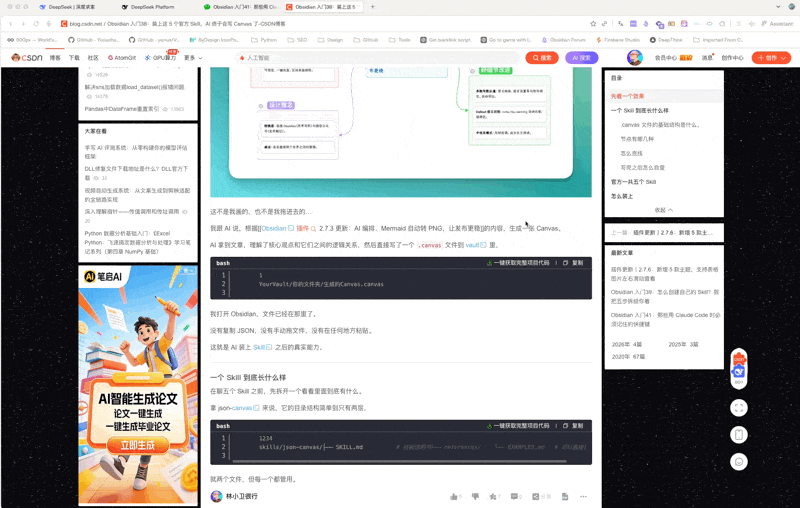Open 博客 in the CSDN nav bar
The image size is (800, 508).
[x=55, y=58]
